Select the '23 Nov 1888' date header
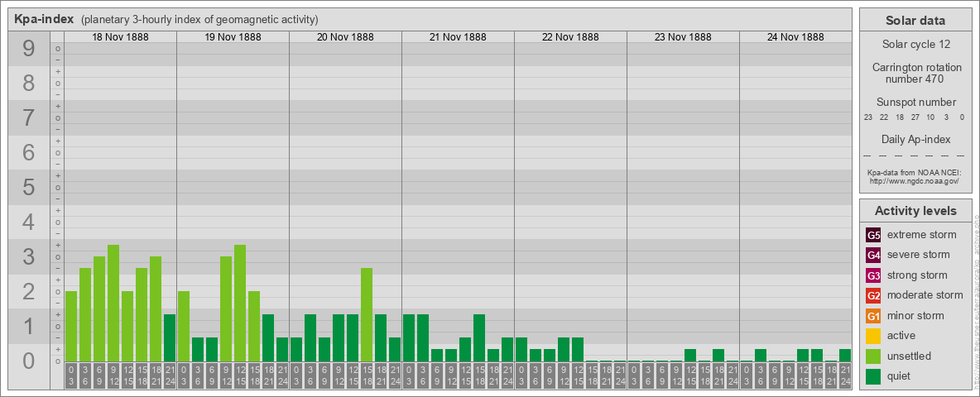The width and height of the screenshot is (980, 397). coord(683,37)
